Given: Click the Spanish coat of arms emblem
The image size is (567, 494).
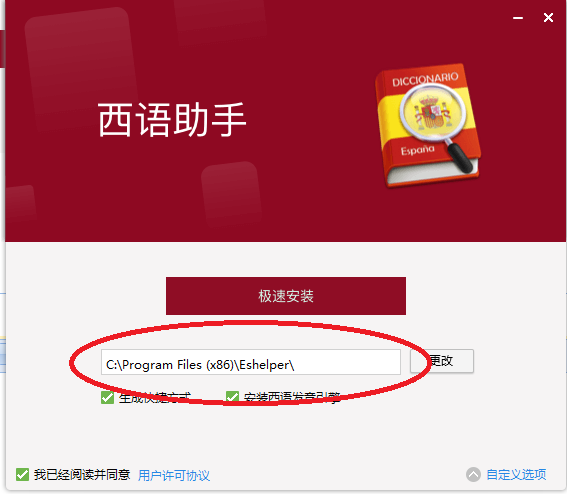Looking at the screenshot, I should [x=432, y=112].
